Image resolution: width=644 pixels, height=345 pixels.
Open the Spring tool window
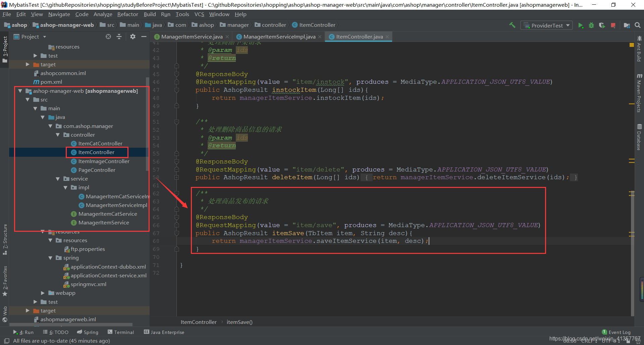88,332
